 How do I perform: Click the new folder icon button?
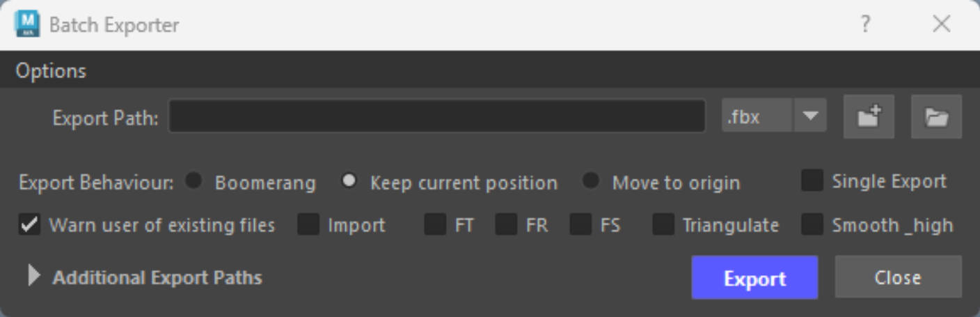pos(869,116)
